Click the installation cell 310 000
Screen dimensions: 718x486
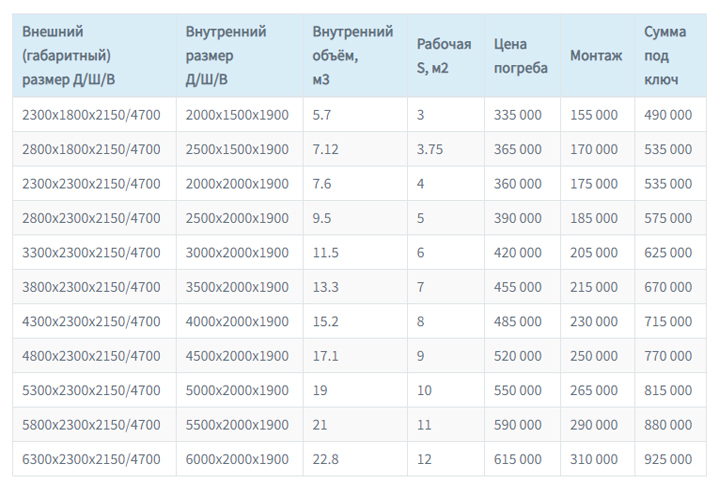pos(594,459)
